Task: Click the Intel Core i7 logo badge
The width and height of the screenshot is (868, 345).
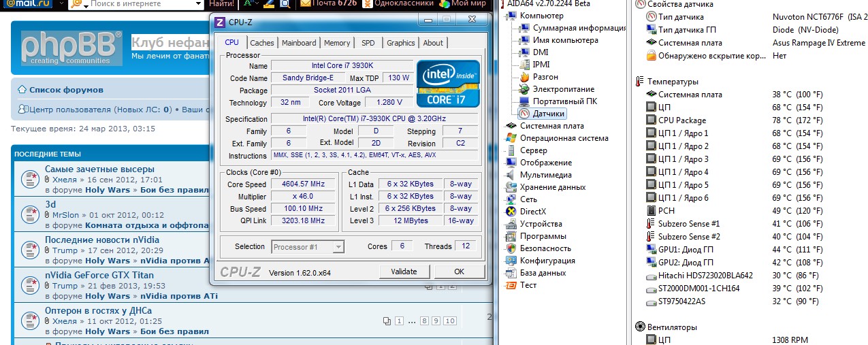Action: point(448,83)
